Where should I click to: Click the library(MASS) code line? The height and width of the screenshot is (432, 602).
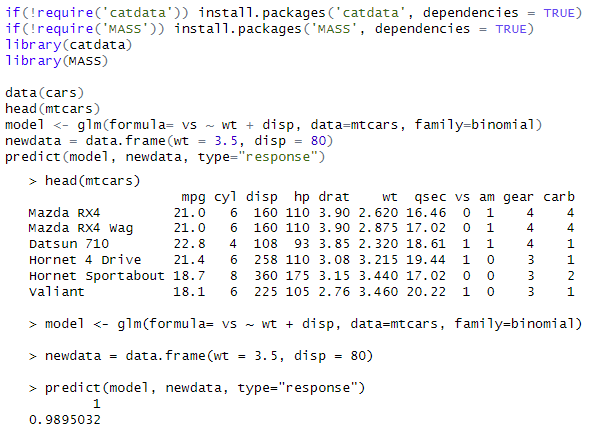pos(57,61)
